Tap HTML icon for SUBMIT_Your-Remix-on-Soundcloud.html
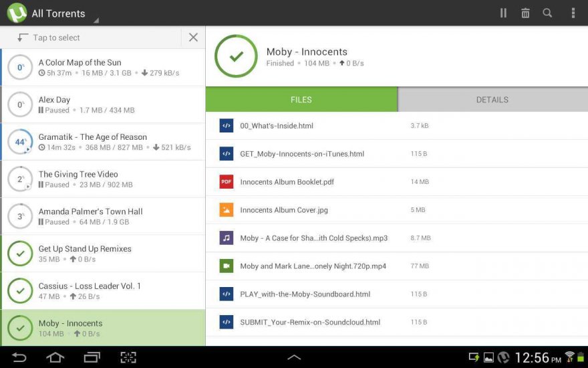The height and width of the screenshot is (368, 588). (x=226, y=322)
